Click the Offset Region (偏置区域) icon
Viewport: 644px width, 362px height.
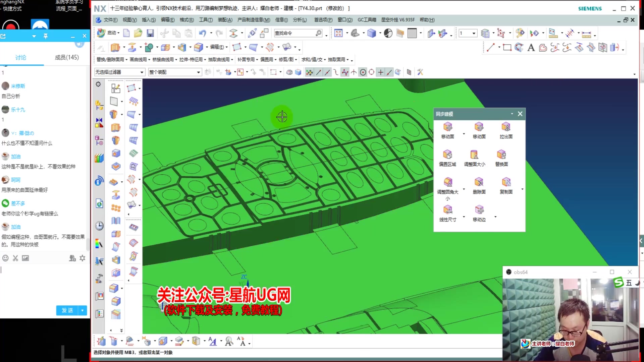click(447, 155)
